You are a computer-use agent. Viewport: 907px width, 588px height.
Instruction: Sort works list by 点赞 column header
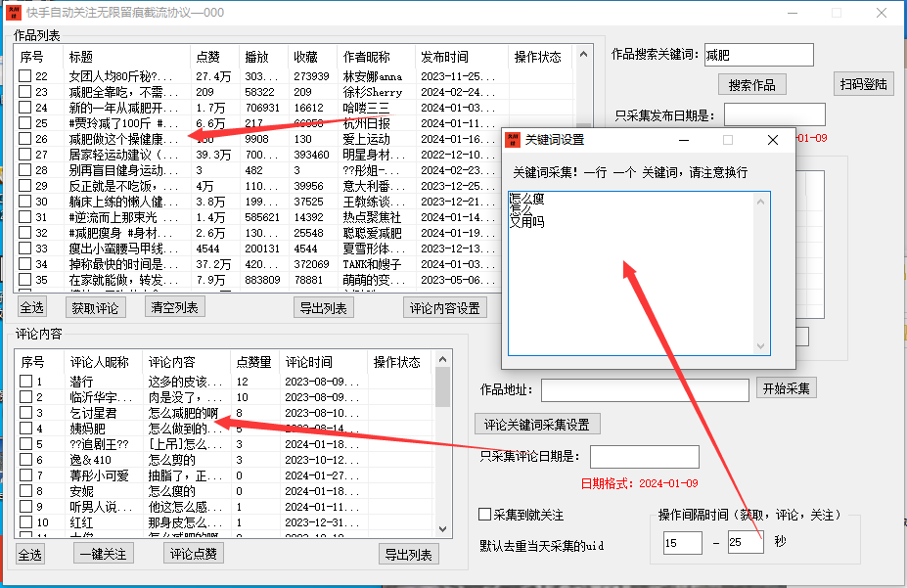(x=207, y=57)
